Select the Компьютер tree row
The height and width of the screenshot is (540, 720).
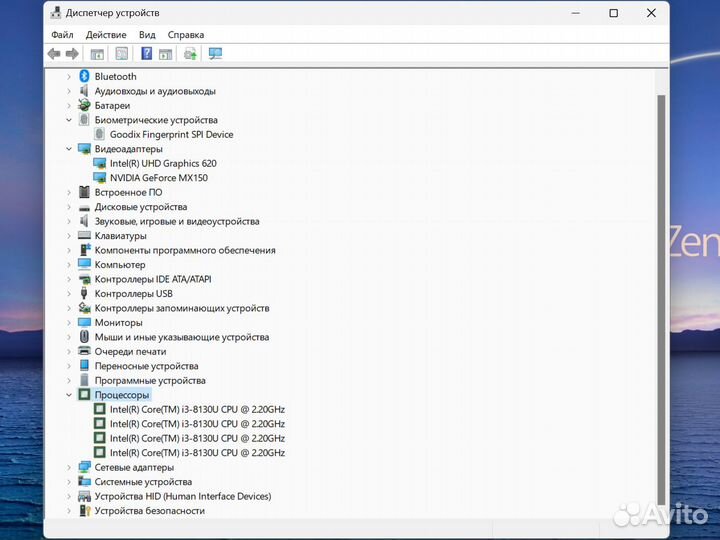(x=120, y=264)
